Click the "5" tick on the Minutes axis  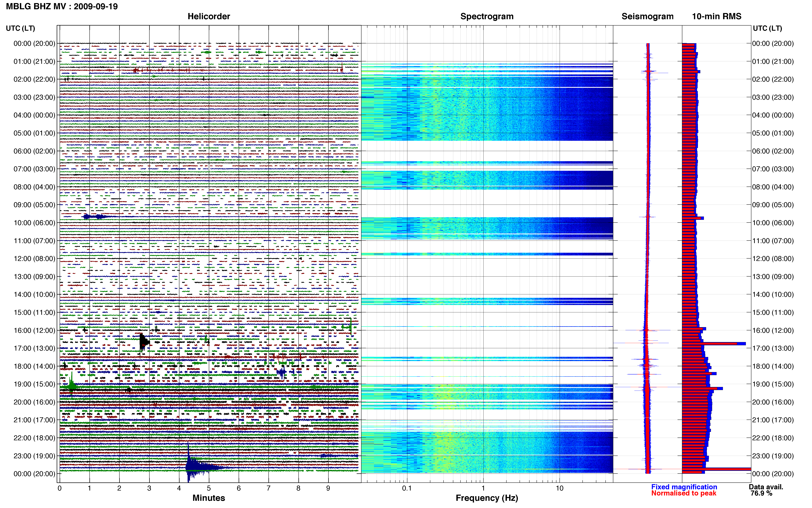point(209,488)
